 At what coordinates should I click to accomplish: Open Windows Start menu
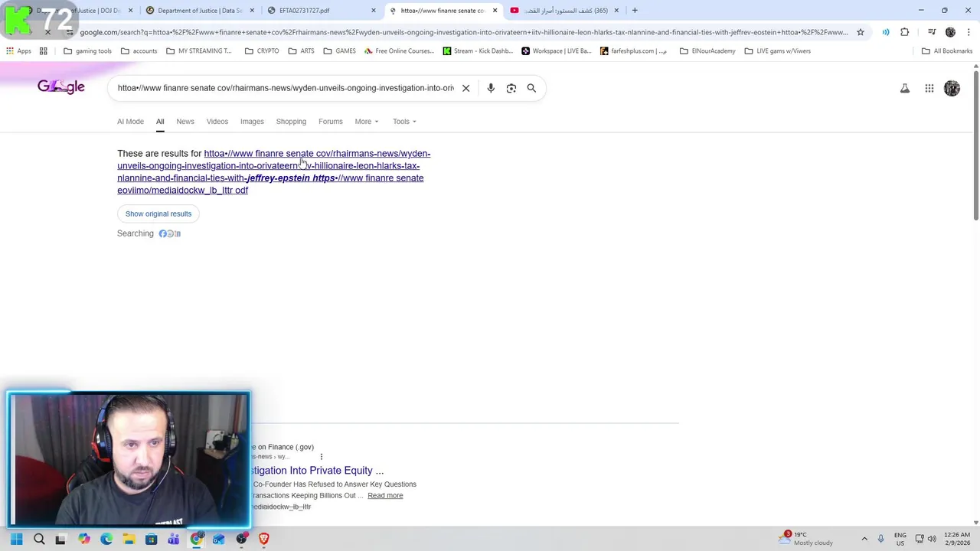(16, 539)
